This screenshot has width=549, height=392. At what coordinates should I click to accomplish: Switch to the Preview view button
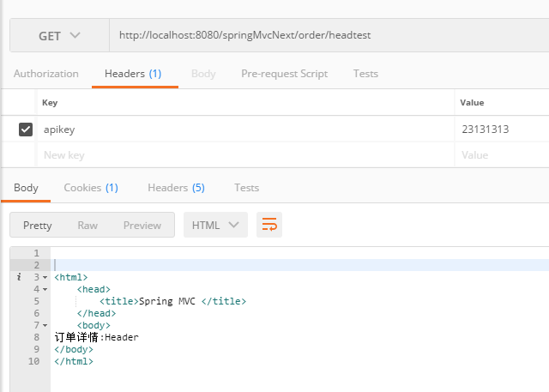point(142,225)
